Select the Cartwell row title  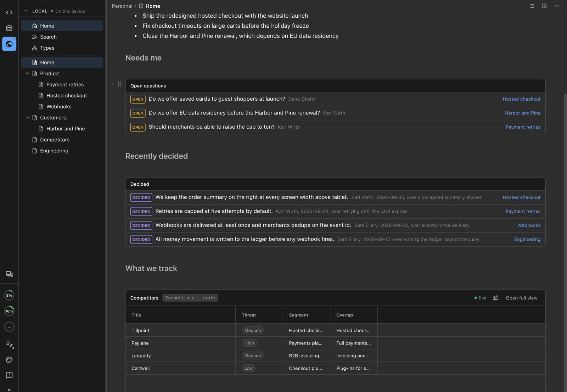pos(140,368)
